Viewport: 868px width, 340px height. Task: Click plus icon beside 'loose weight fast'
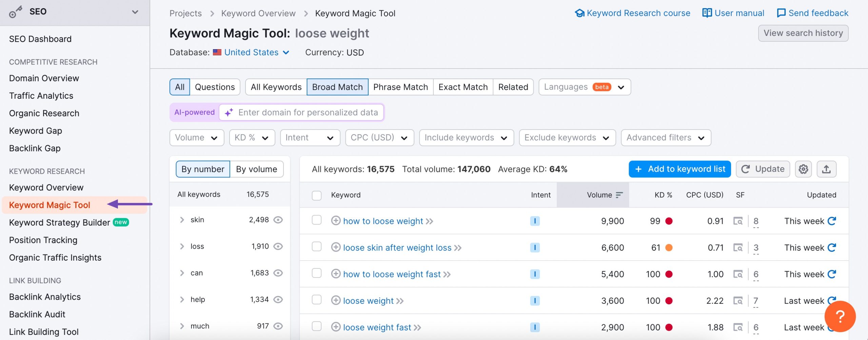[x=336, y=327]
